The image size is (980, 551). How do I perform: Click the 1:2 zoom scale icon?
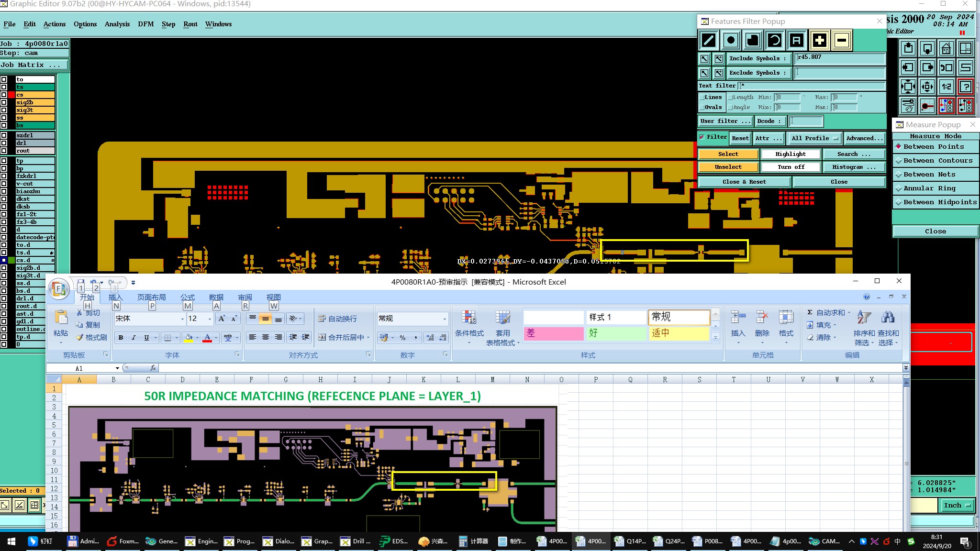(946, 87)
